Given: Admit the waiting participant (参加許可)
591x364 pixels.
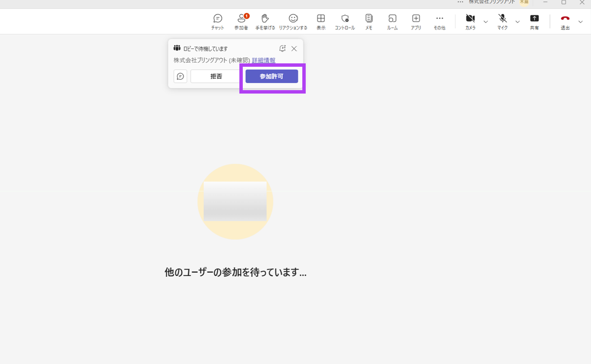Looking at the screenshot, I should pyautogui.click(x=272, y=77).
